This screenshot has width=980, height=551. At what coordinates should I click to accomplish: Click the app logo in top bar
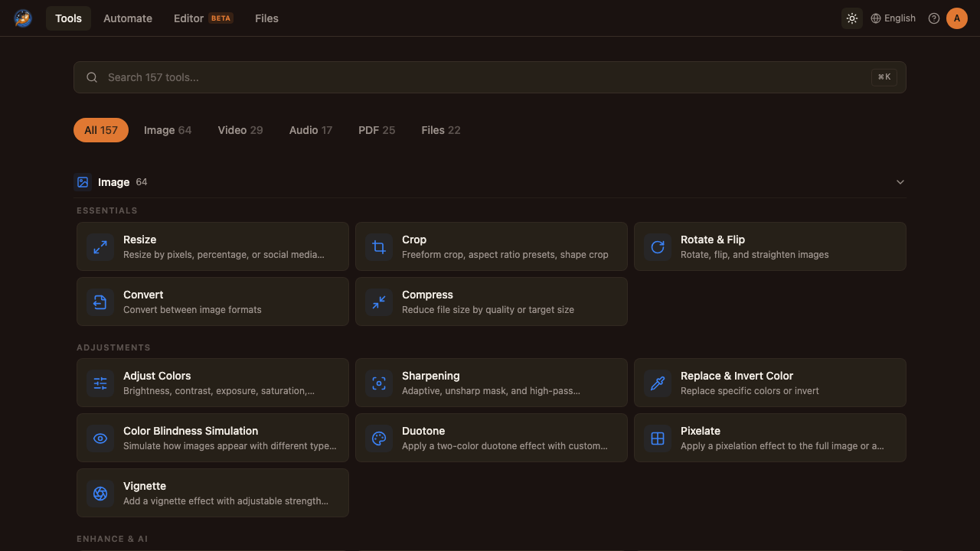point(23,18)
